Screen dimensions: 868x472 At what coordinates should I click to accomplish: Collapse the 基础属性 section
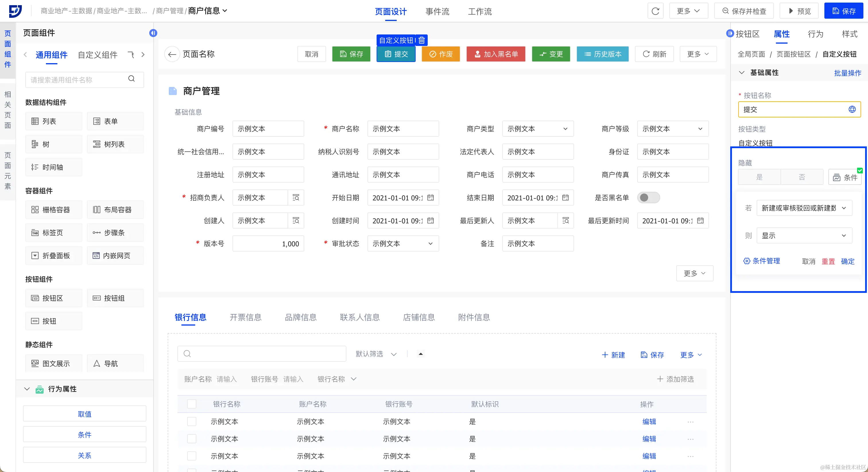pos(741,73)
